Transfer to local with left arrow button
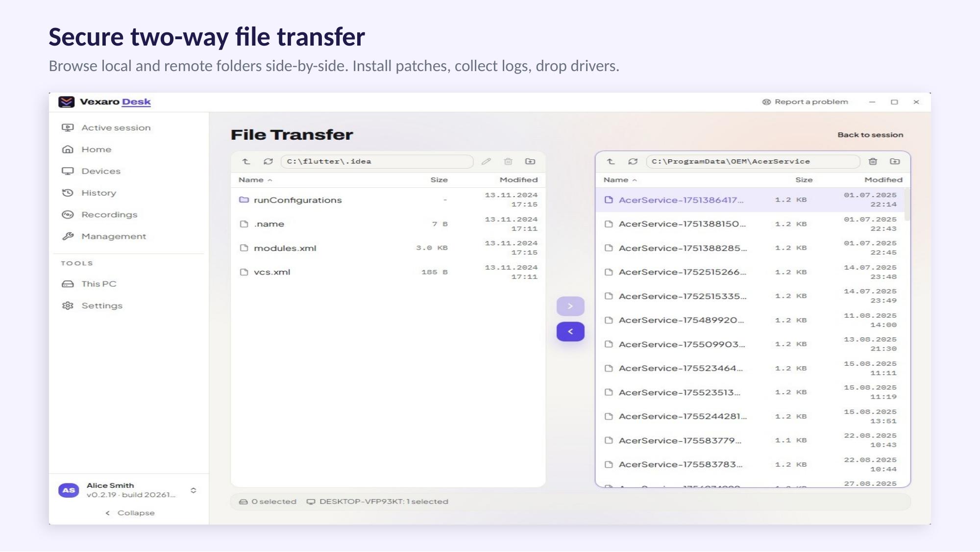Image resolution: width=980 pixels, height=552 pixels. pyautogui.click(x=570, y=332)
